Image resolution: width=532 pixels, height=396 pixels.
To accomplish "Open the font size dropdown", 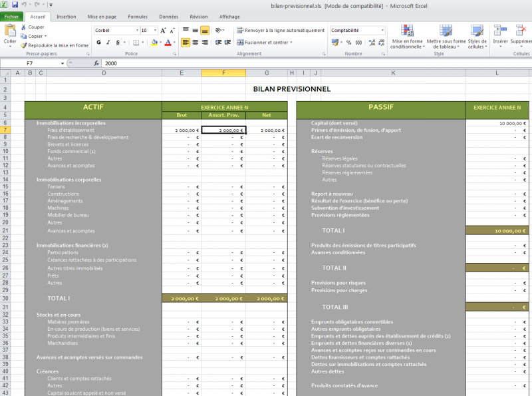I will (x=155, y=31).
